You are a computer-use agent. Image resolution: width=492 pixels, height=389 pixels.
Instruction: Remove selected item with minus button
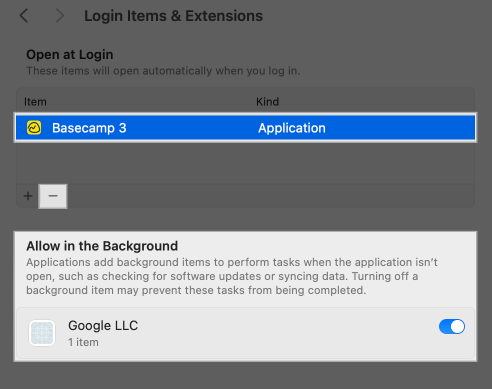click(x=53, y=196)
